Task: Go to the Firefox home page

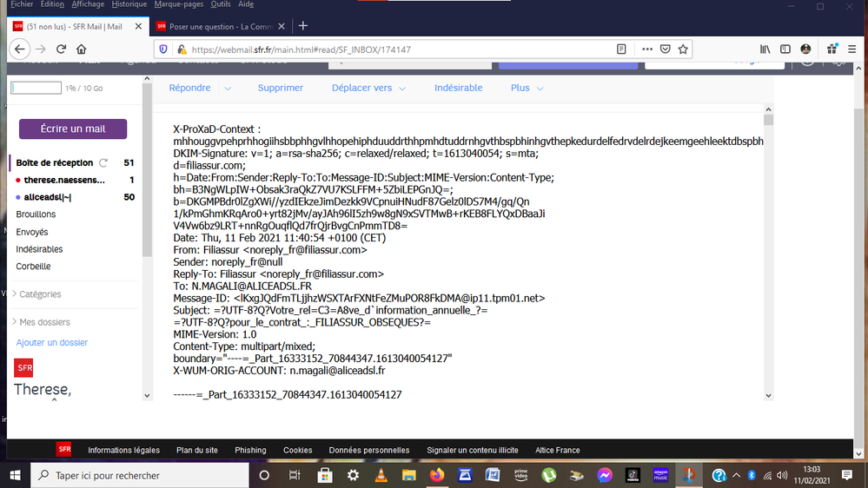Action: click(83, 49)
